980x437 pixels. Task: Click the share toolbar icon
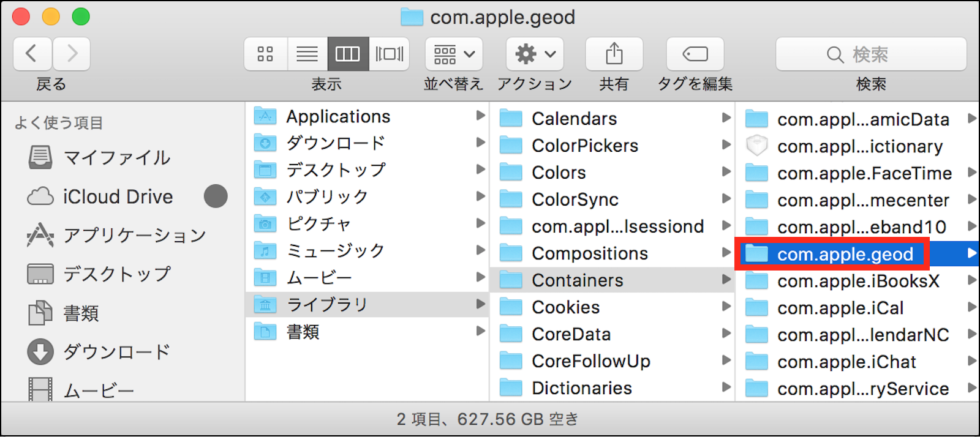614,54
